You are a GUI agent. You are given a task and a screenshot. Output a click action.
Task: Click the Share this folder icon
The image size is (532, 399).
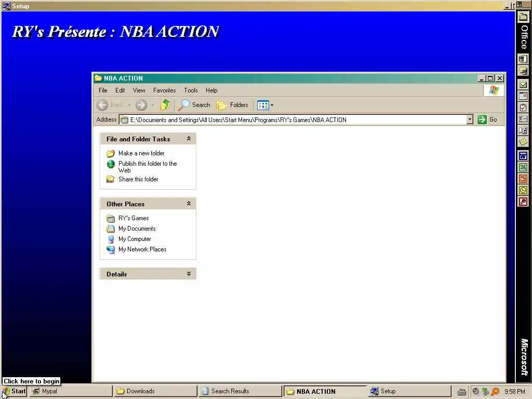[x=111, y=179]
